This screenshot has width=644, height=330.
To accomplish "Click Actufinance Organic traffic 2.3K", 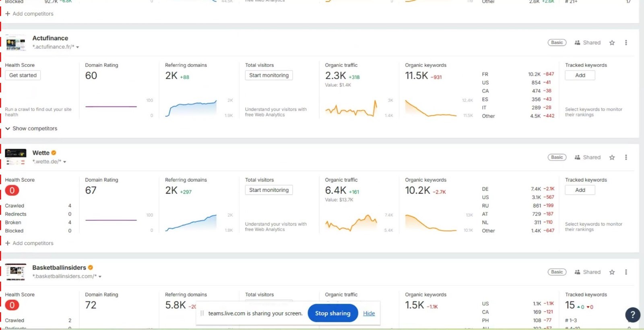I will pyautogui.click(x=336, y=76).
